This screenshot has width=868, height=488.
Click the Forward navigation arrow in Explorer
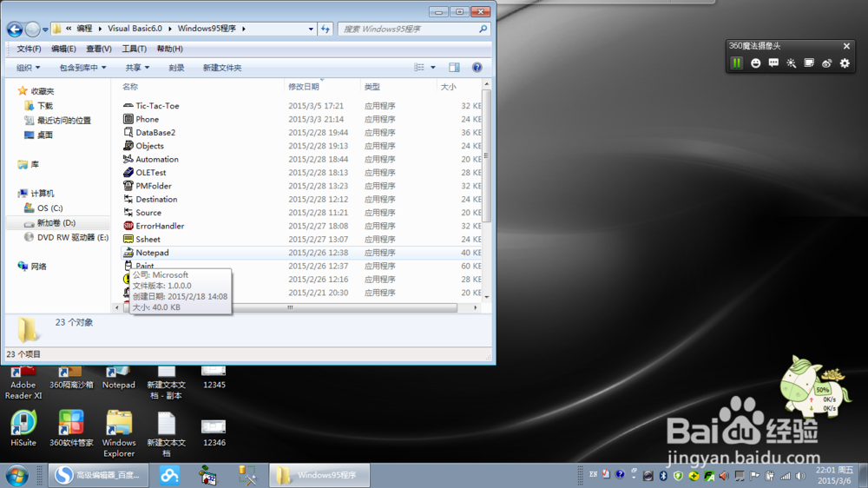point(33,29)
